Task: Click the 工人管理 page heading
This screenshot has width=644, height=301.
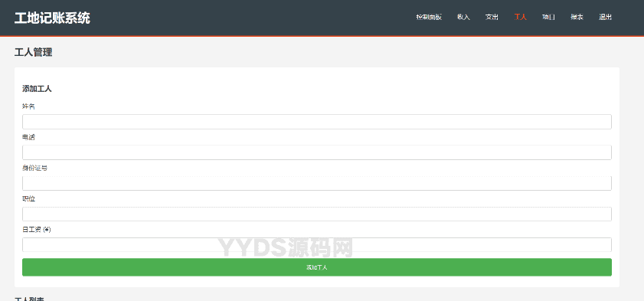Action: point(33,52)
